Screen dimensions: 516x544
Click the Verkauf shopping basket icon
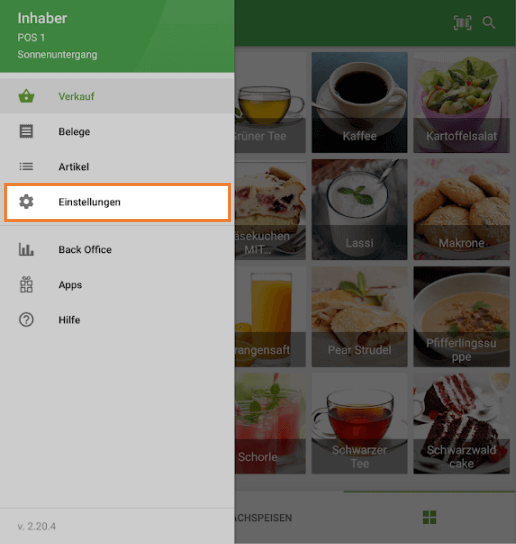coord(26,96)
